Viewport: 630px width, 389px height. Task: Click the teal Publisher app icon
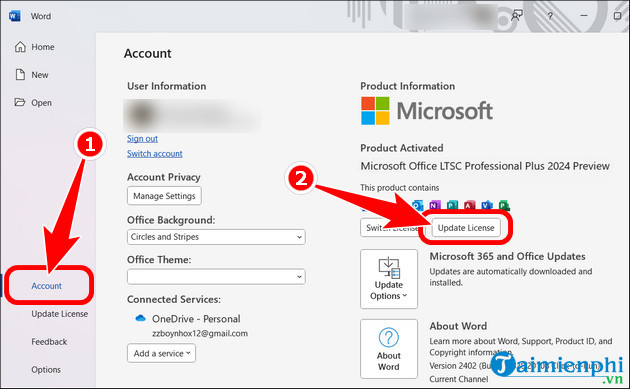coord(452,205)
